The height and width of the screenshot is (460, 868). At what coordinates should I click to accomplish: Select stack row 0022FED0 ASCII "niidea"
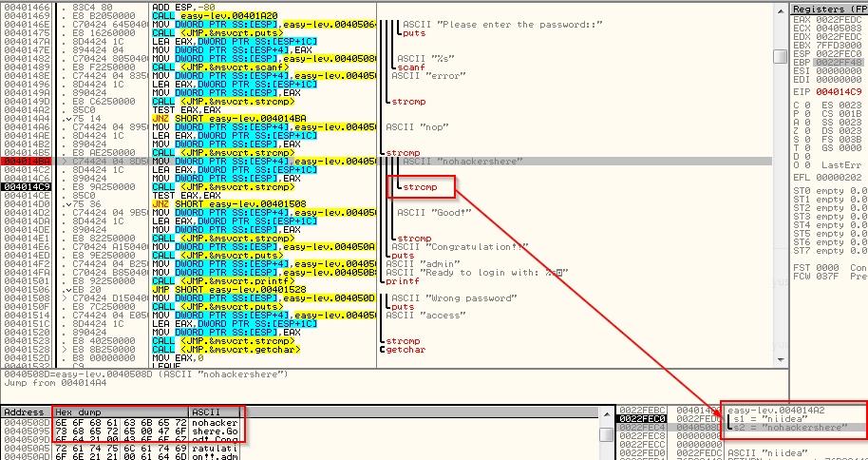tap(742, 452)
